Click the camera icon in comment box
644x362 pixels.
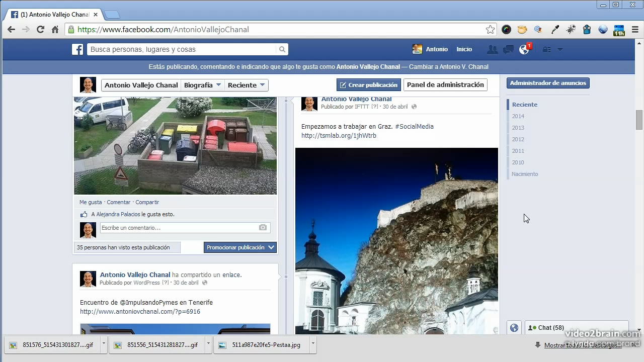(x=263, y=228)
